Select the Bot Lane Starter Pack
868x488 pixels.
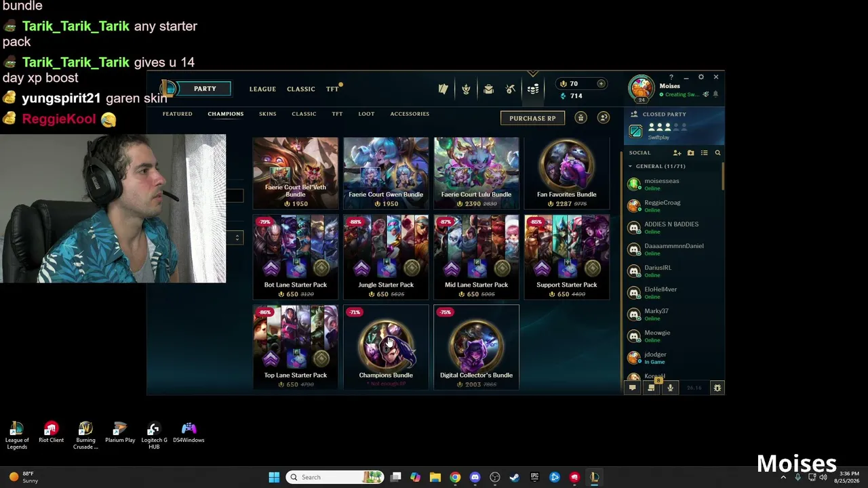[296, 257]
